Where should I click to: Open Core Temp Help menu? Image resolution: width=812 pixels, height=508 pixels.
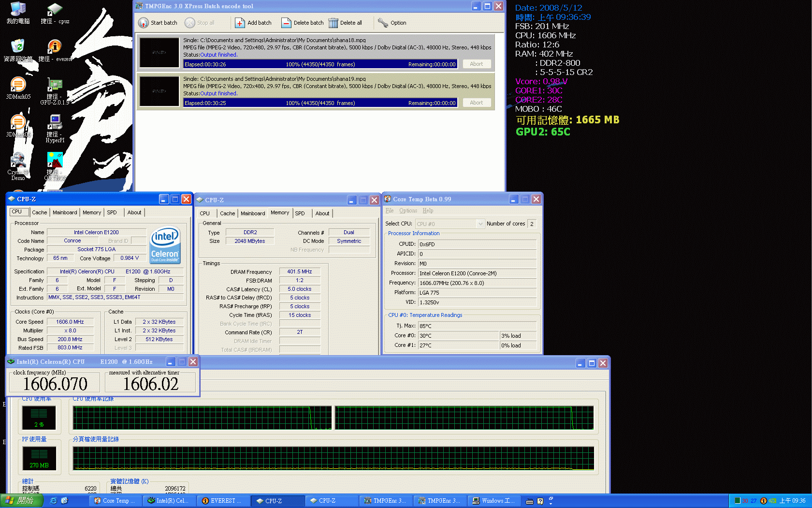point(428,210)
